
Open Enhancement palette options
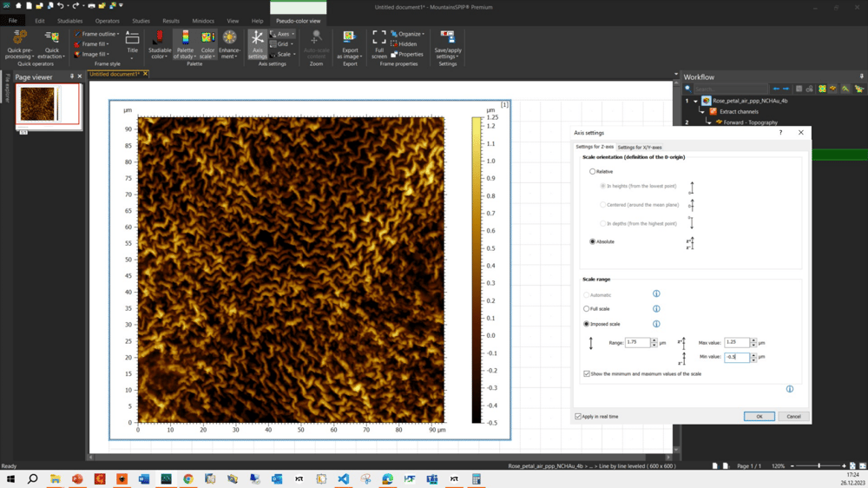pos(229,44)
